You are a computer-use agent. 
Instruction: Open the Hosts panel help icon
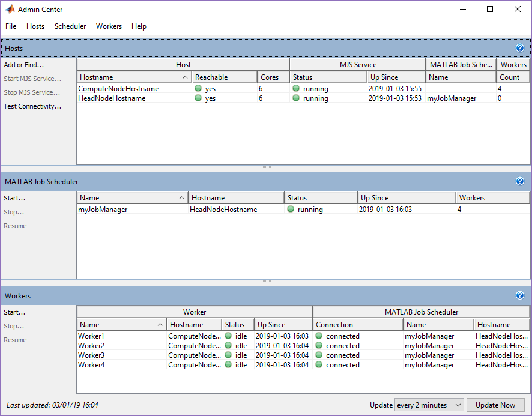point(519,48)
